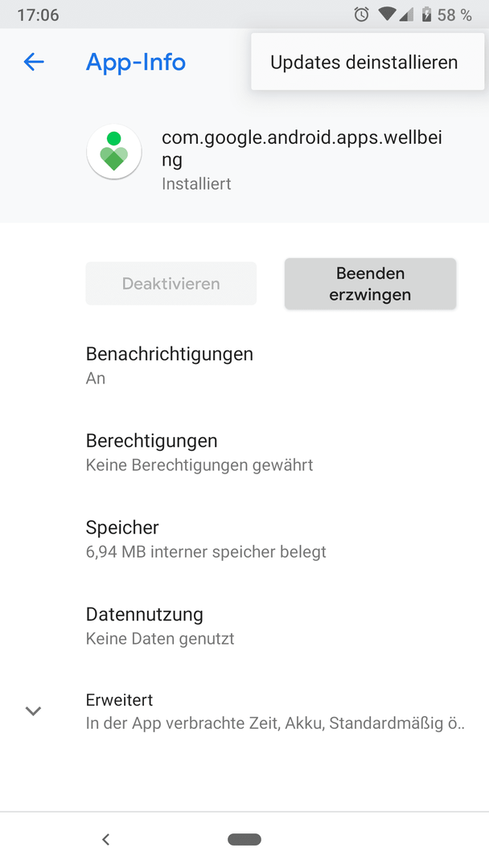The image size is (489, 868).
Task: Tap the com.google.android.apps.wellbeing package name
Action: [x=302, y=149]
